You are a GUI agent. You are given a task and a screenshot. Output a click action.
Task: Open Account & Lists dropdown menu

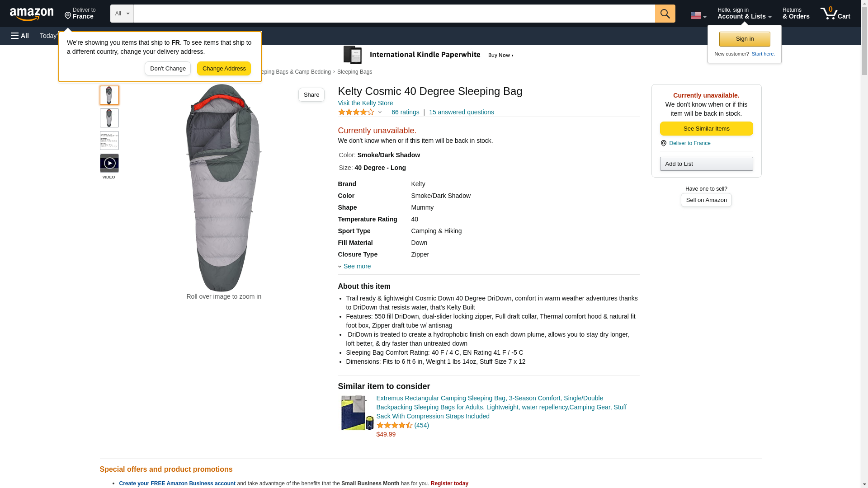pyautogui.click(x=744, y=14)
